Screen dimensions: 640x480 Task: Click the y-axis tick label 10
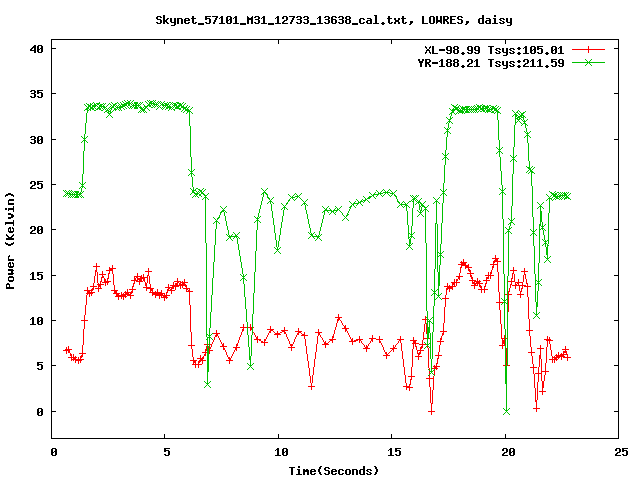(36, 321)
